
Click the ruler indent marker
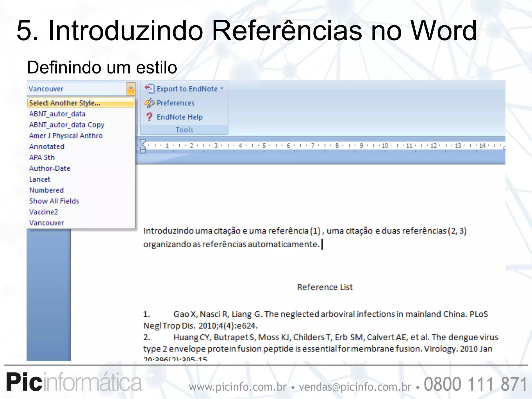click(143, 146)
